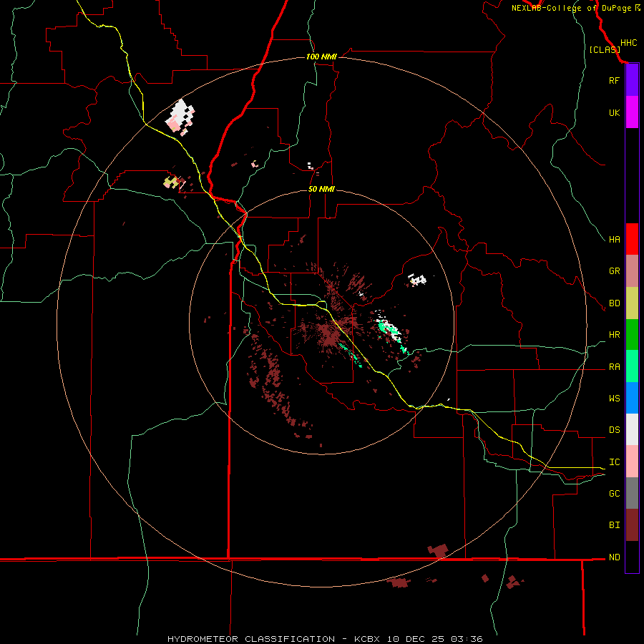
Task: Click the RF purple legend swatch
Action: point(632,80)
